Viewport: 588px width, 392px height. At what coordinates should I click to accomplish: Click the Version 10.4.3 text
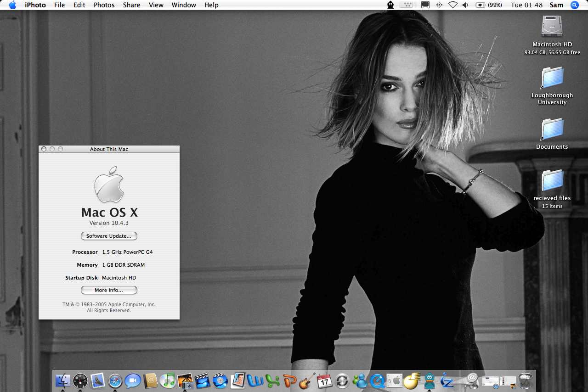pyautogui.click(x=109, y=223)
